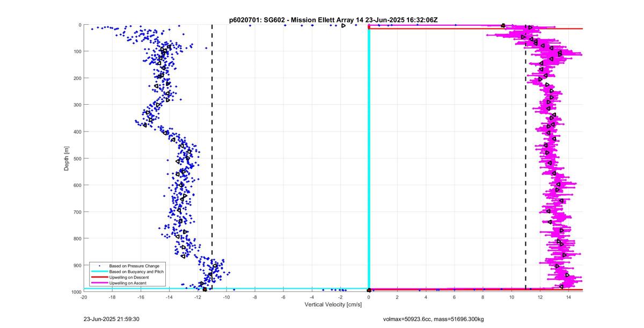Click the positive '10' velocity axis tick label
This screenshot has width=644, height=328.
pos(511,297)
